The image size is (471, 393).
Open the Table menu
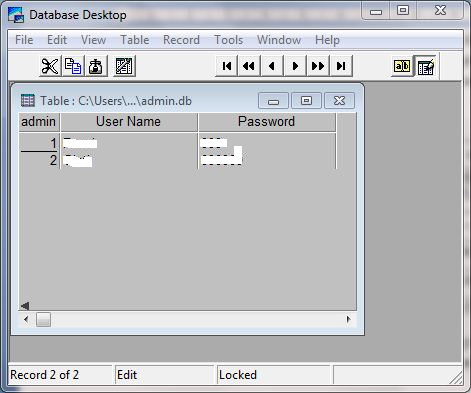[x=135, y=40]
